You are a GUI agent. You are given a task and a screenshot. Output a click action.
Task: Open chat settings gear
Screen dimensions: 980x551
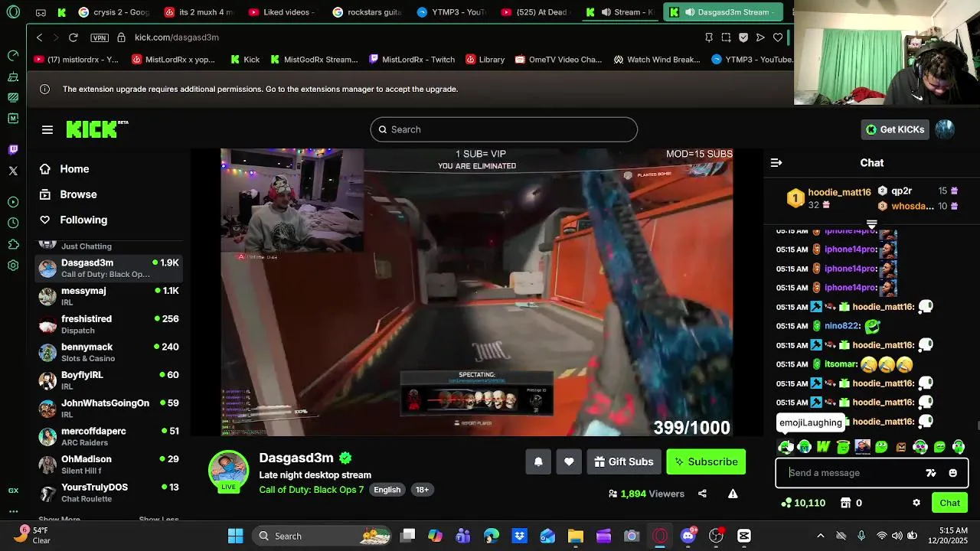tap(916, 503)
